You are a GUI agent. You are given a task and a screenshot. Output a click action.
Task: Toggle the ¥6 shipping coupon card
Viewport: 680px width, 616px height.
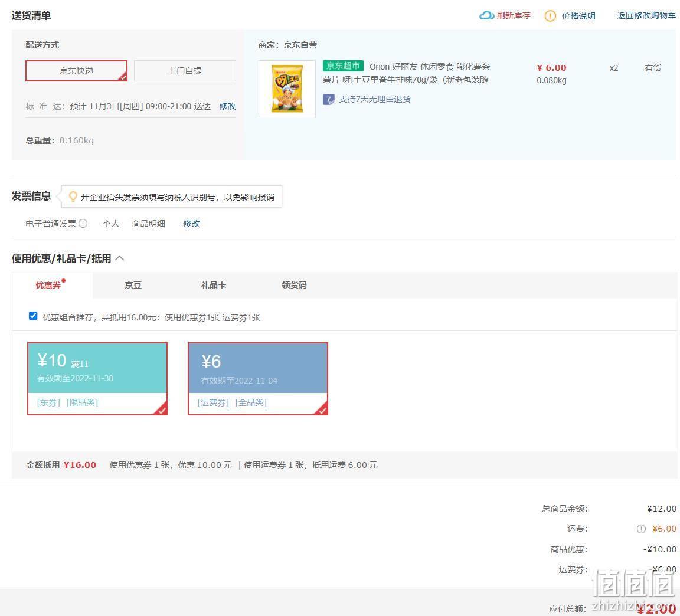coord(257,378)
